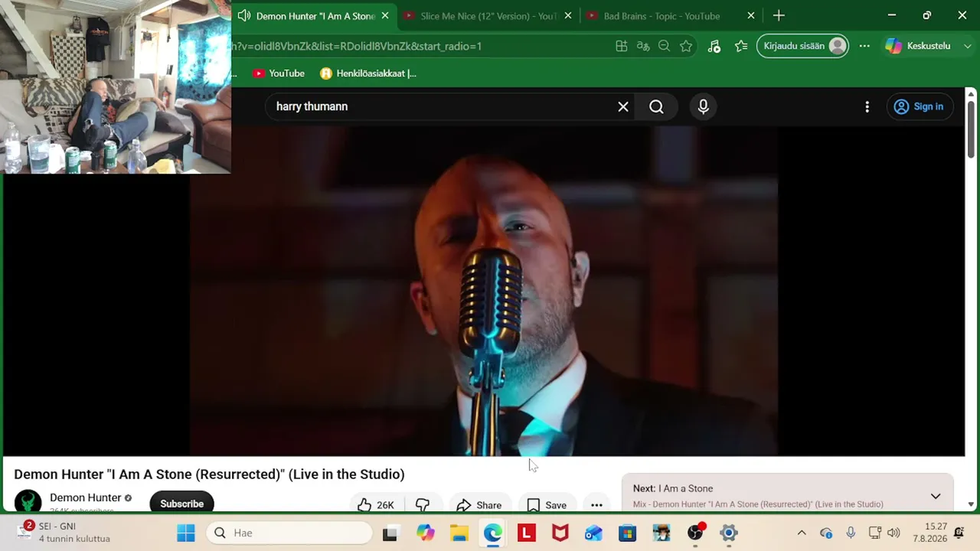Like the Demon Hunter video

click(x=375, y=504)
